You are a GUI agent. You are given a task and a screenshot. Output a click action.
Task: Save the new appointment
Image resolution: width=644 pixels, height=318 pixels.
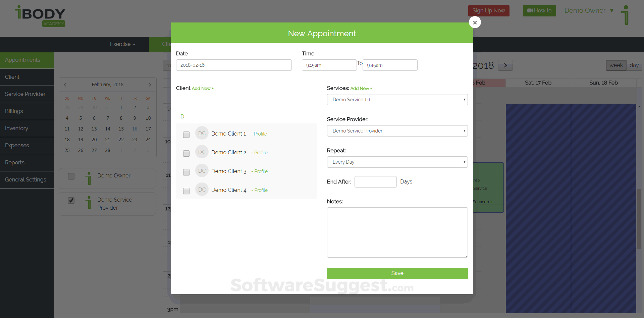(397, 273)
